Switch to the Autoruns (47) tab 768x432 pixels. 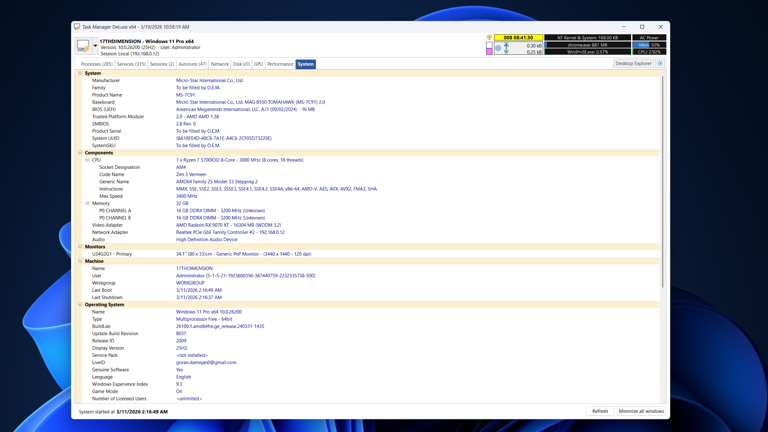(x=192, y=64)
